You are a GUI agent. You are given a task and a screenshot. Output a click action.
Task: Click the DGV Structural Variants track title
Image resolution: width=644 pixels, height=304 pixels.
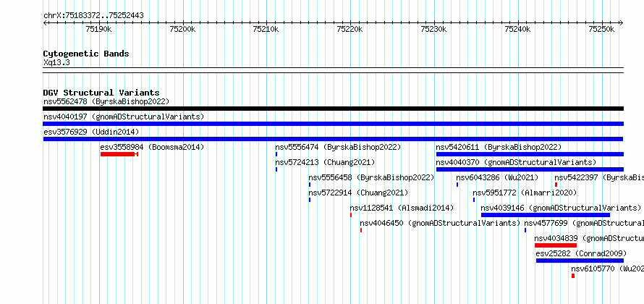(x=101, y=93)
